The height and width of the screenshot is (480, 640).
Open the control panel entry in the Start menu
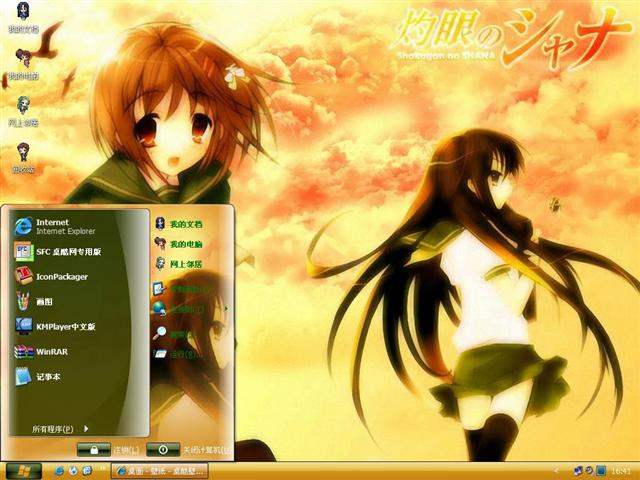click(x=180, y=289)
